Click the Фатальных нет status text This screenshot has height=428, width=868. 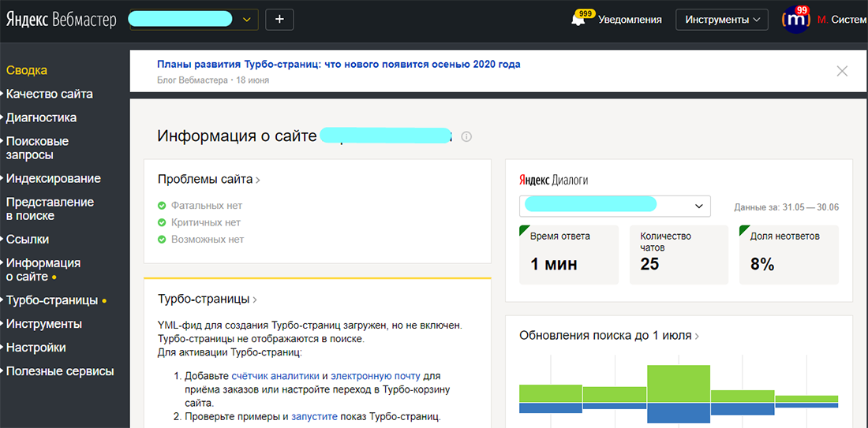pos(207,206)
